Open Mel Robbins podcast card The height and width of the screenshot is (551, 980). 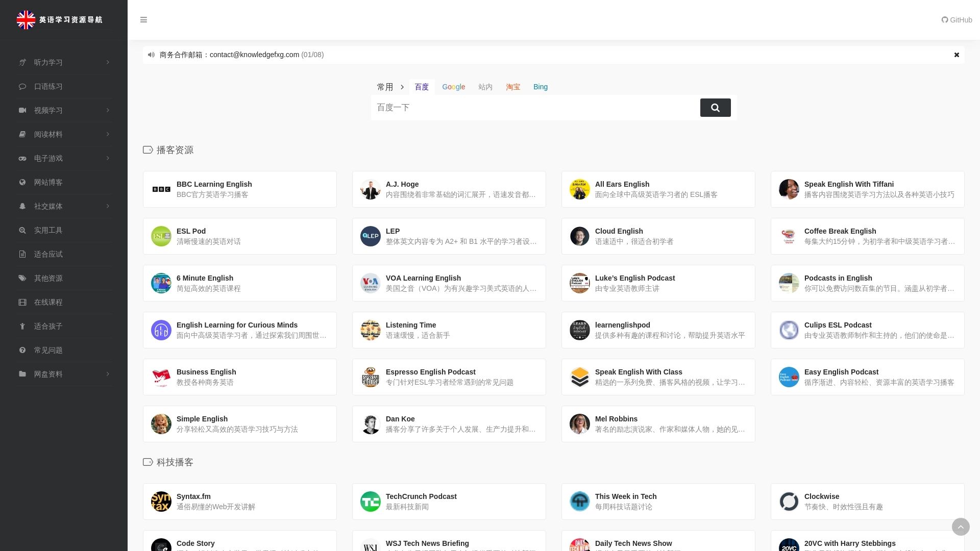[x=658, y=424]
